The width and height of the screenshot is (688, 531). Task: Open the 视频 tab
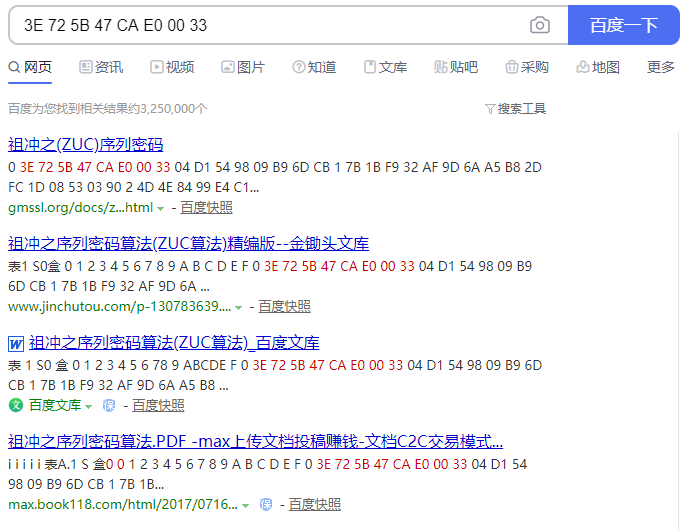[172, 67]
